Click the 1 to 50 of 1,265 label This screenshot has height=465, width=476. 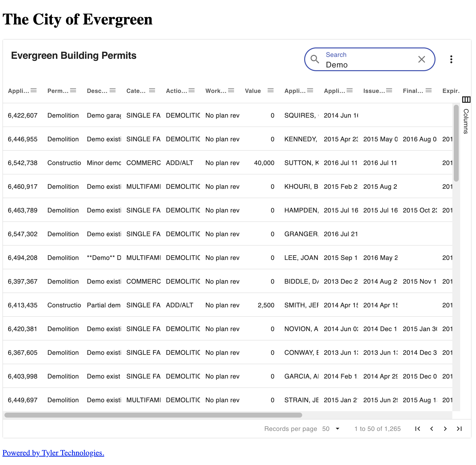click(x=377, y=429)
